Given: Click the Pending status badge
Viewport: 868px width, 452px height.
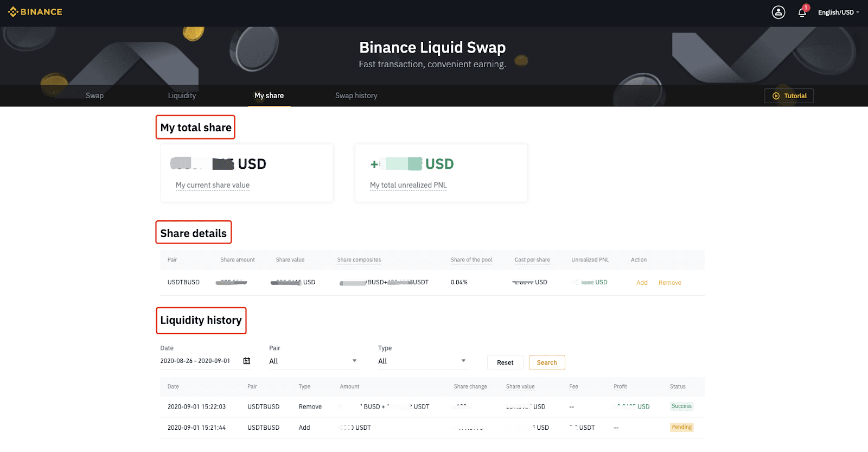Looking at the screenshot, I should [x=682, y=427].
